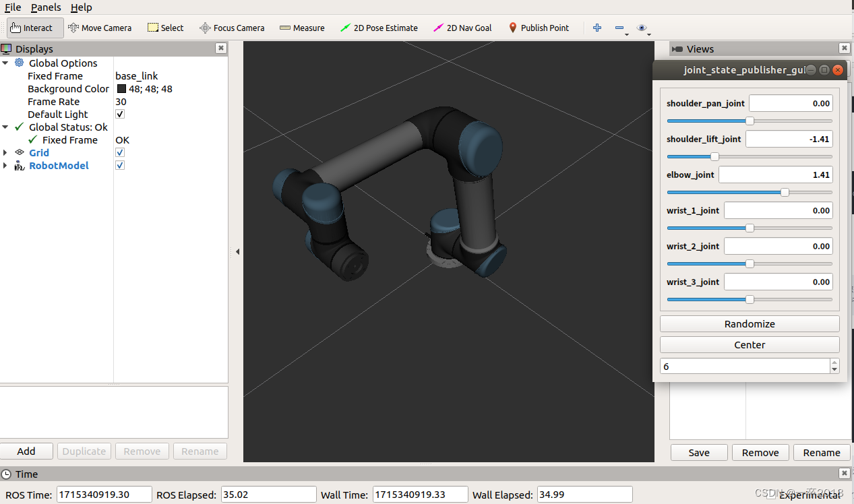The image size is (854, 504).
Task: Click the Time panel clock icon
Action: (6, 474)
